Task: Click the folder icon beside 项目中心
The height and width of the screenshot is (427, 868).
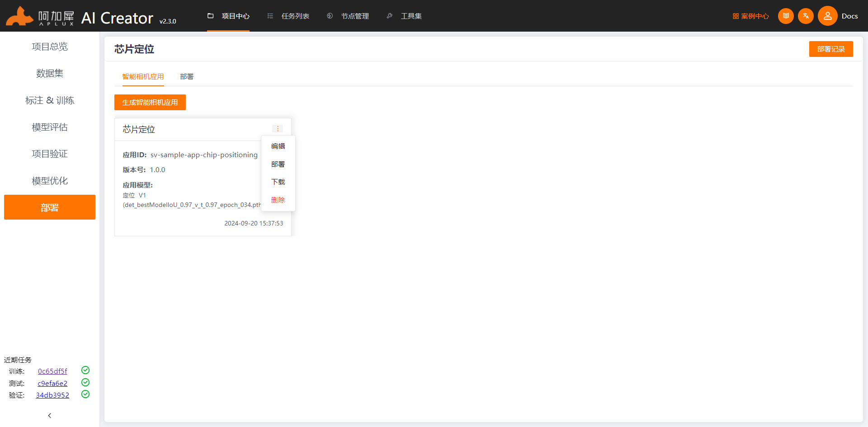Action: (210, 16)
